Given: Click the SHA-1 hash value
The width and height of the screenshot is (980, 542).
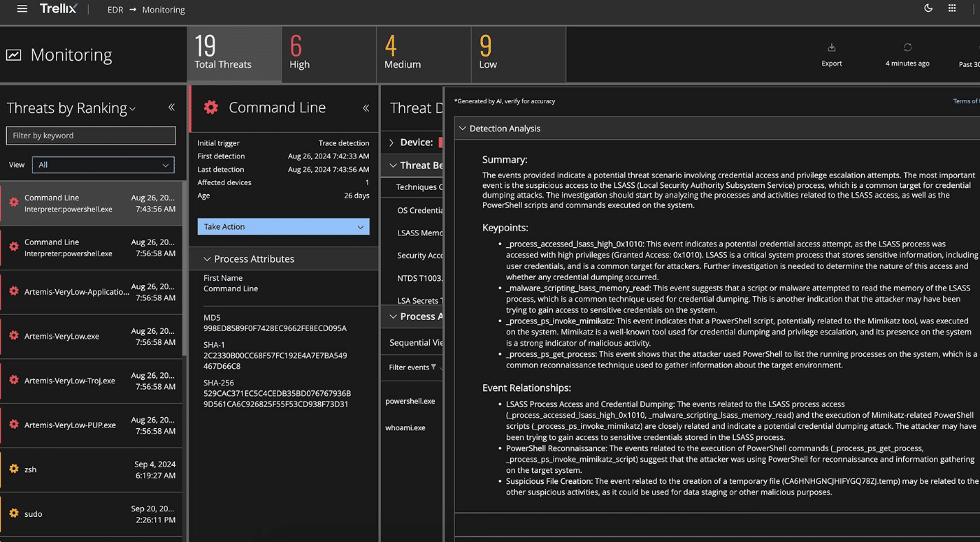Looking at the screenshot, I should tap(275, 361).
